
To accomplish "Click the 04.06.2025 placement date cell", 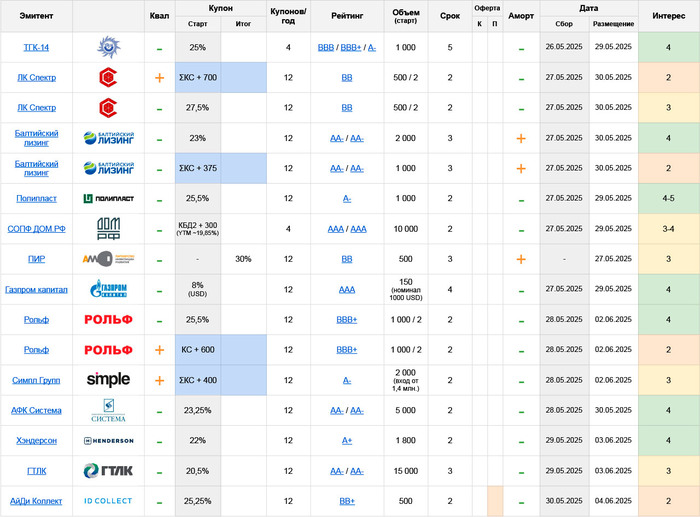I will click(613, 501).
